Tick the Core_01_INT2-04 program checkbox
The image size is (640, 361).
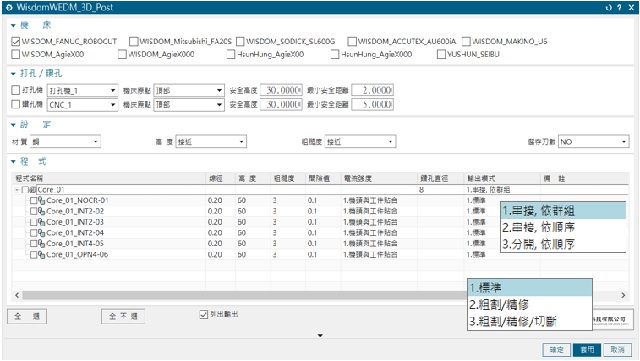(33, 233)
